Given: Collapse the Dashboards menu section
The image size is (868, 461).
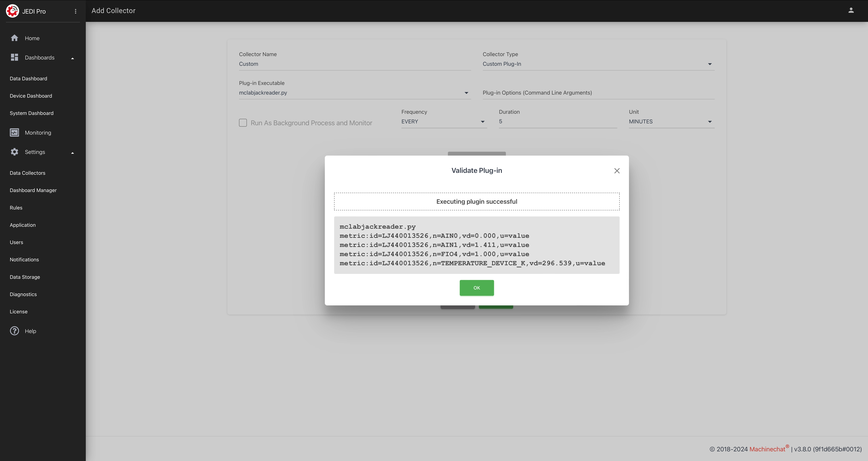Looking at the screenshot, I should (x=72, y=58).
